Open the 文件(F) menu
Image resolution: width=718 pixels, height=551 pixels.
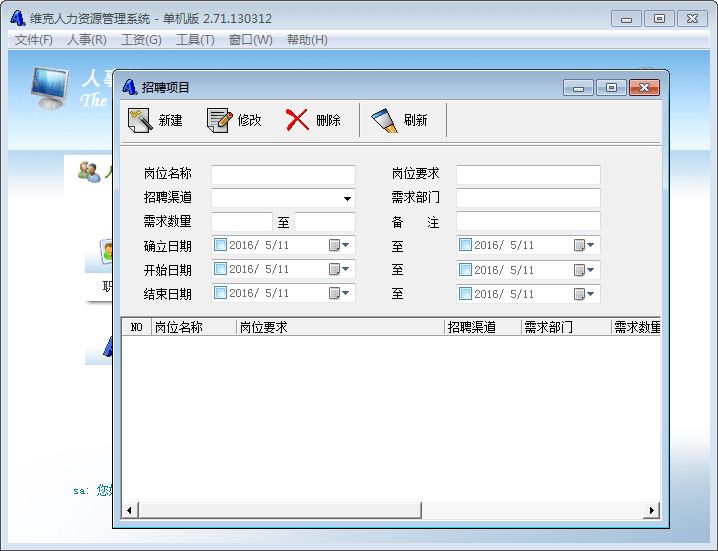point(33,40)
